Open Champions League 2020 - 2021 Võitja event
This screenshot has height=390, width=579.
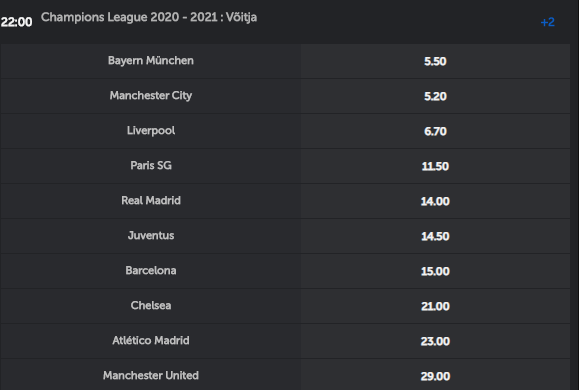tap(149, 17)
